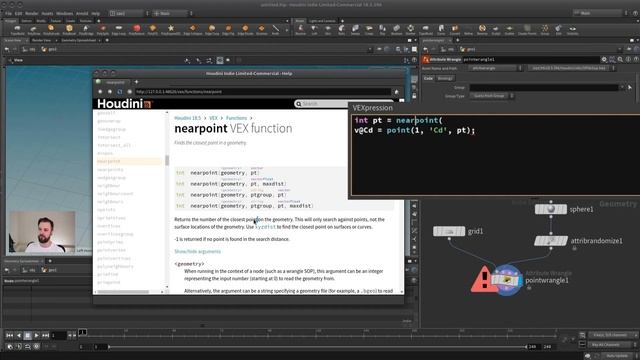The image size is (640, 360).
Task: Open the File menu
Action: coord(8,13)
